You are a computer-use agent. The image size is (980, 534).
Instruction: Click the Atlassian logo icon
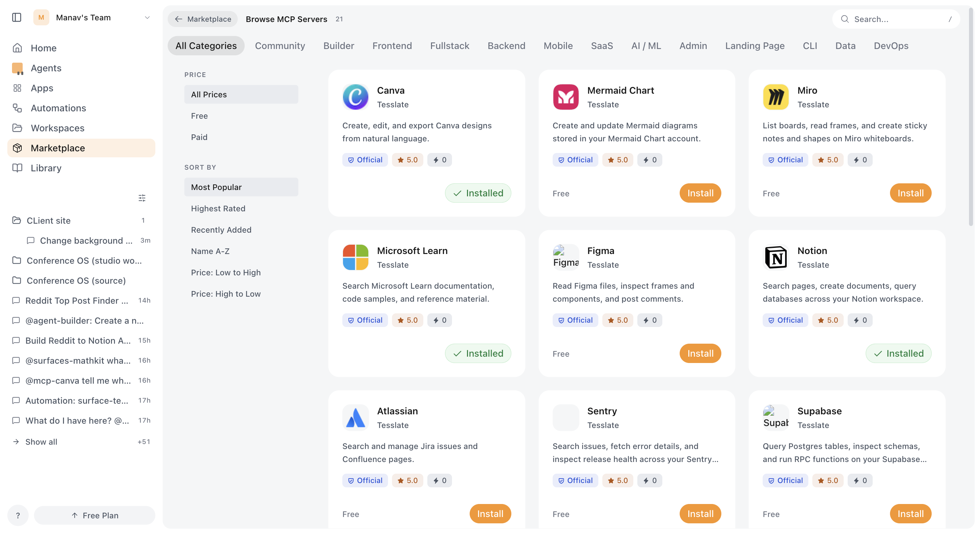(355, 418)
